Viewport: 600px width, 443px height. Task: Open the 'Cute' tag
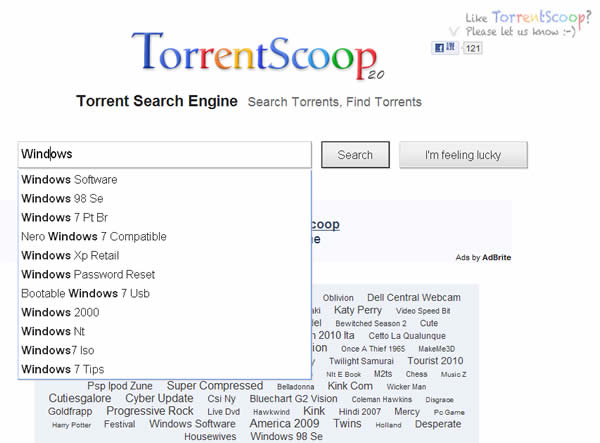(429, 323)
